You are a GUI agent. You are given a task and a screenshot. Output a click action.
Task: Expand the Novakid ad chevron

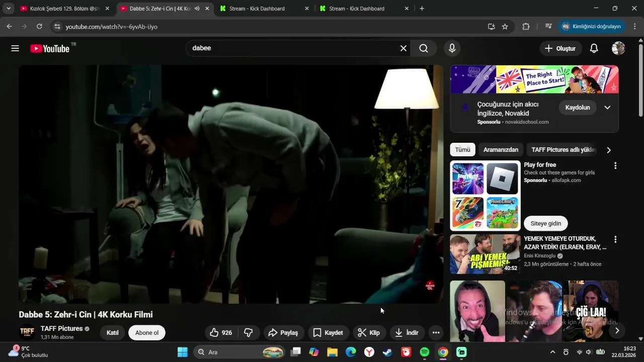click(607, 108)
